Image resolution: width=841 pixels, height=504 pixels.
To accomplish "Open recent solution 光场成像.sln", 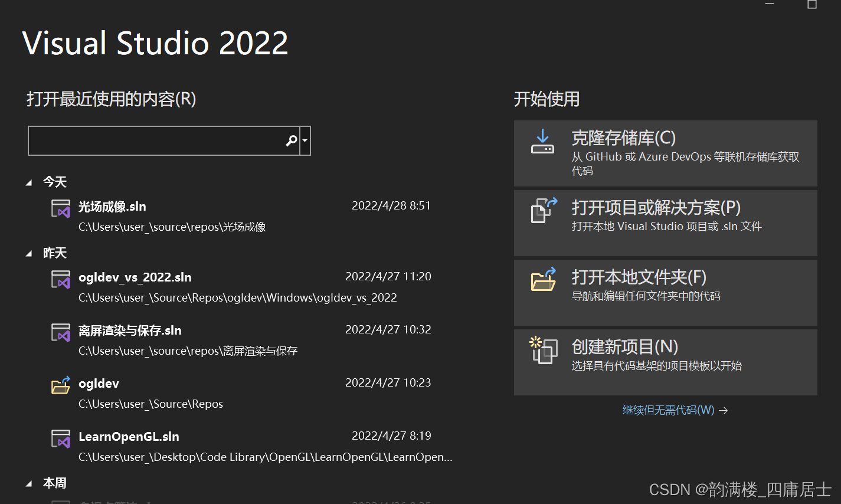I will pos(112,207).
